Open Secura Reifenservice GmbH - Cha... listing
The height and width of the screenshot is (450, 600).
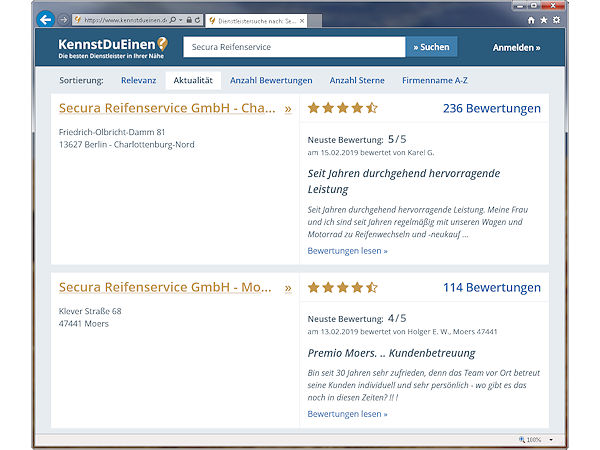(x=167, y=108)
